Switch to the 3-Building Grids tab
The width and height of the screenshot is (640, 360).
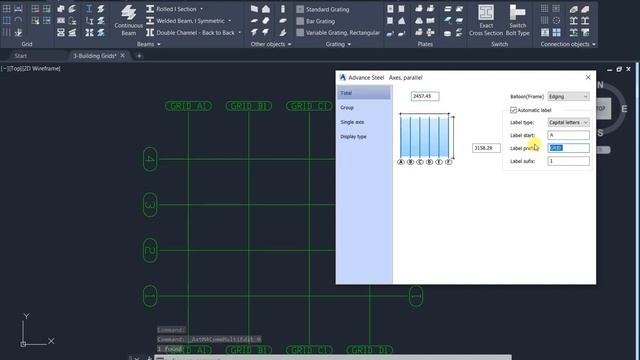(95, 56)
